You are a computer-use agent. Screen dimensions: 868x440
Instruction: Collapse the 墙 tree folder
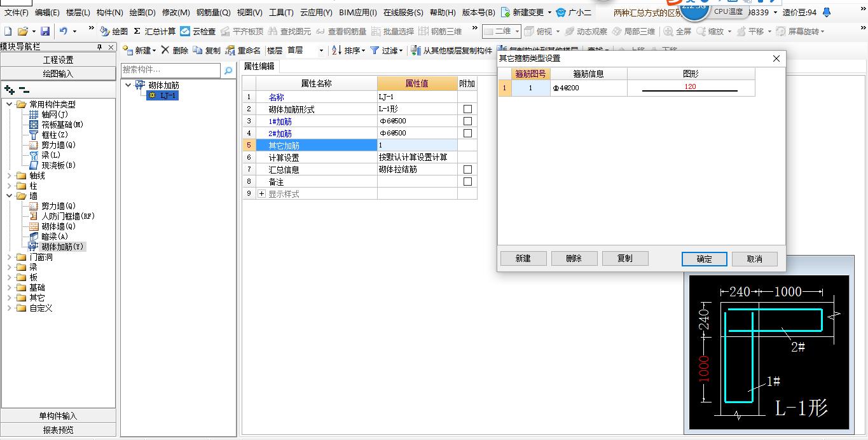9,196
